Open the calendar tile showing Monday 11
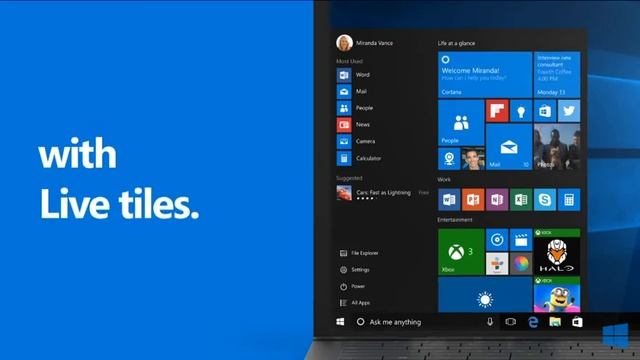This screenshot has height=360, width=640. tap(557, 75)
